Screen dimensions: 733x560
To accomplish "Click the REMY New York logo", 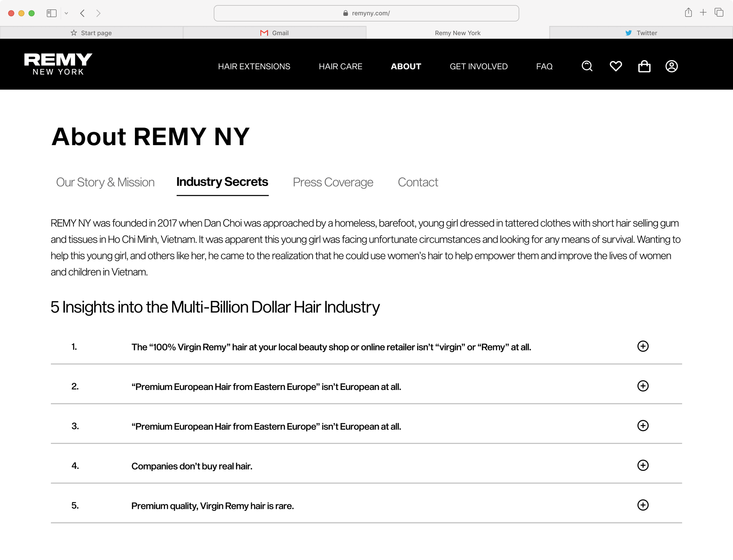I will coord(58,64).
